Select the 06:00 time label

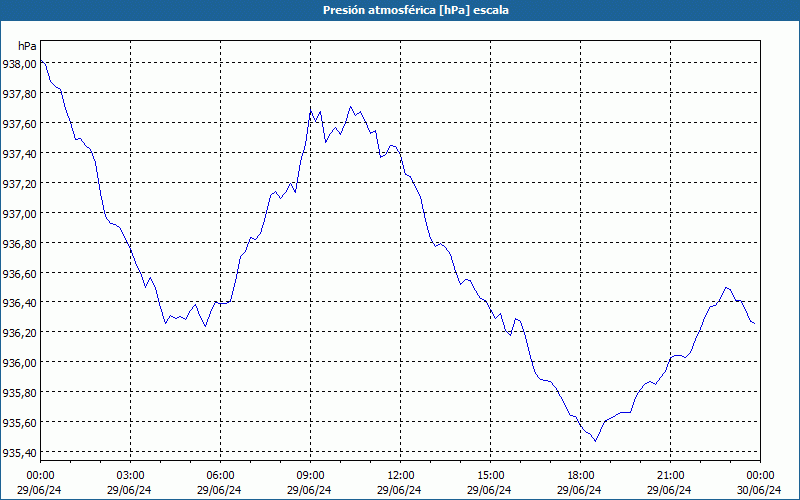point(220,476)
